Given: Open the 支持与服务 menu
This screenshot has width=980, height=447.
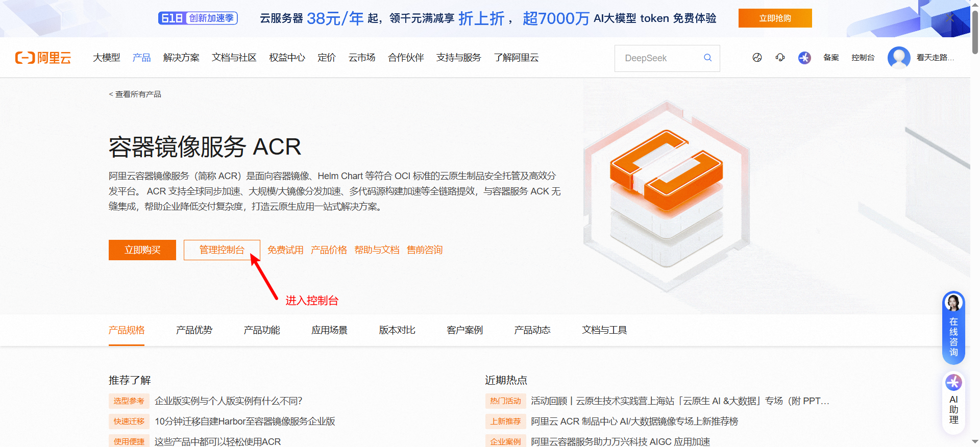Looking at the screenshot, I should click(x=459, y=58).
